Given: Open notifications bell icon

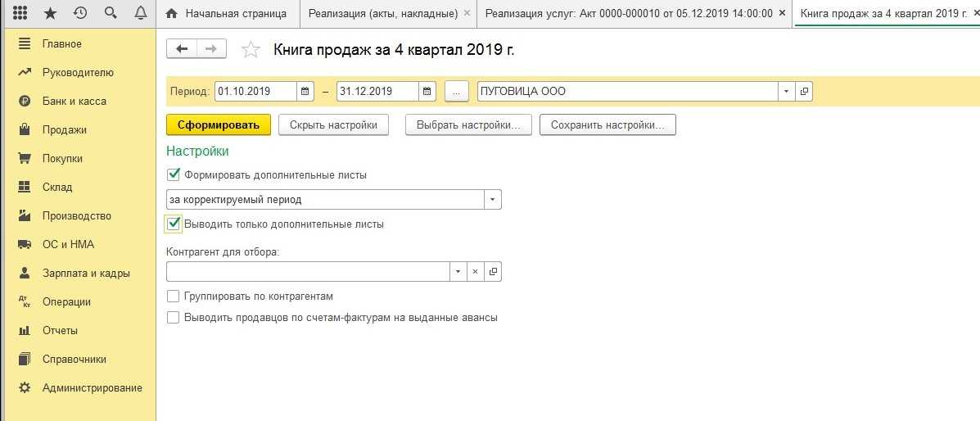Looking at the screenshot, I should point(140,14).
